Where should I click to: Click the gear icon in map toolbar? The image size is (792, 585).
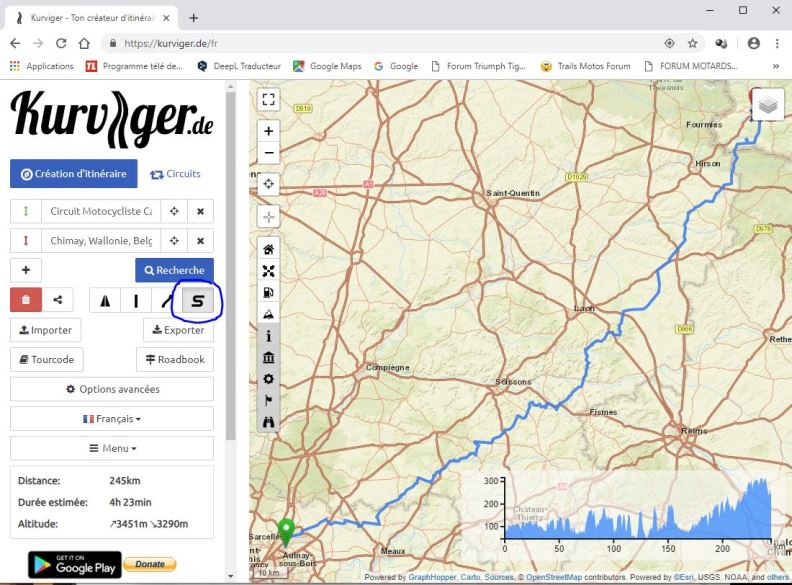coord(269,379)
